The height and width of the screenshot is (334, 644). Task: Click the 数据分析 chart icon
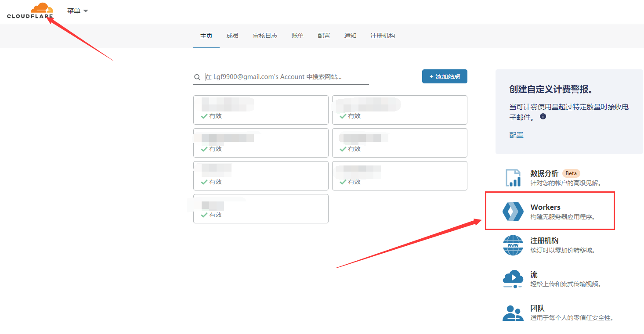pyautogui.click(x=513, y=178)
